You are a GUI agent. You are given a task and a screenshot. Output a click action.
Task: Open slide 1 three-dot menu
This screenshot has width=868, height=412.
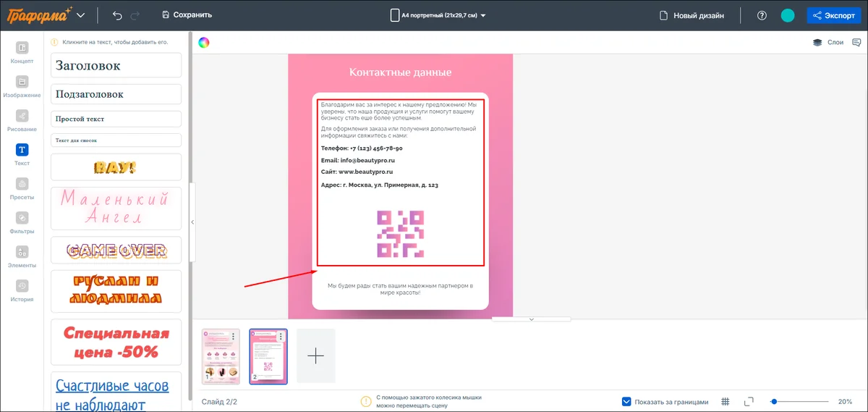pyautogui.click(x=234, y=337)
